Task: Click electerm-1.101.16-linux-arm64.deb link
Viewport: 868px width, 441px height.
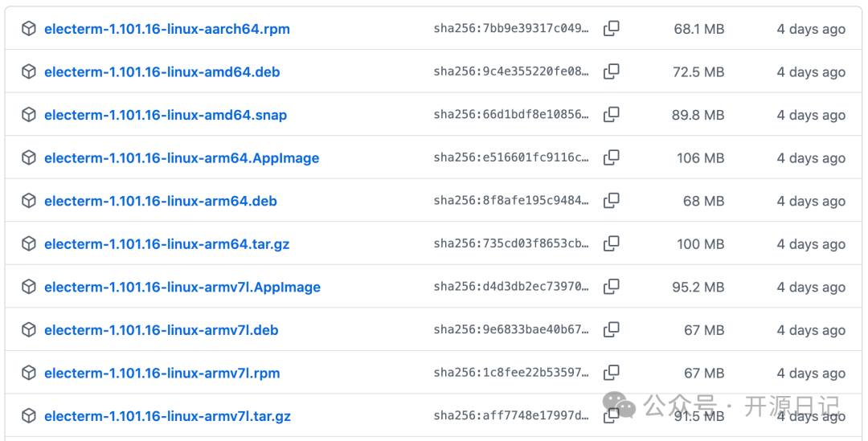Action: pos(160,201)
